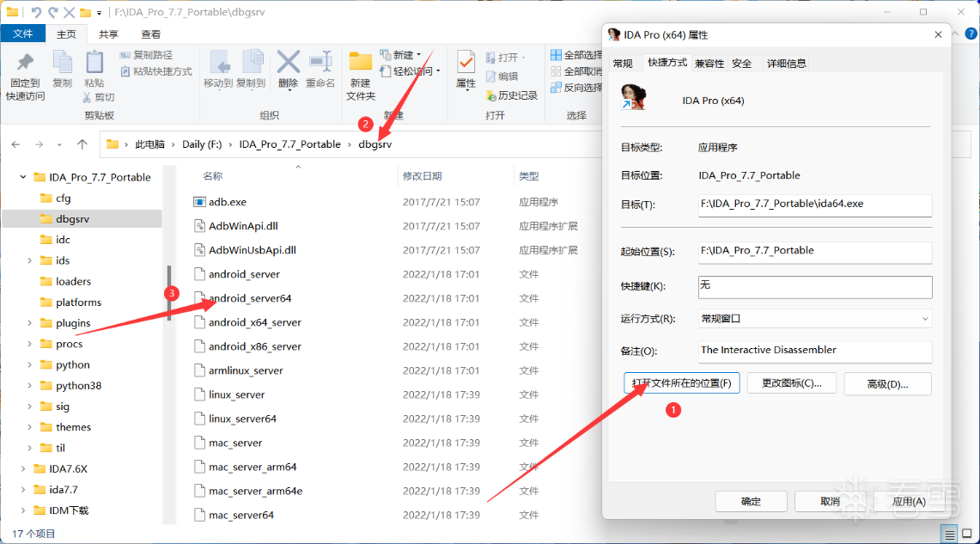Click the Target path input field

(815, 205)
